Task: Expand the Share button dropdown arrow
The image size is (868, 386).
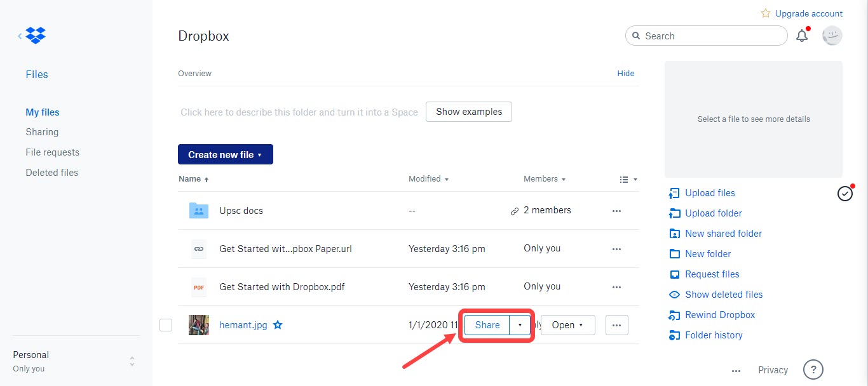Action: pos(520,325)
